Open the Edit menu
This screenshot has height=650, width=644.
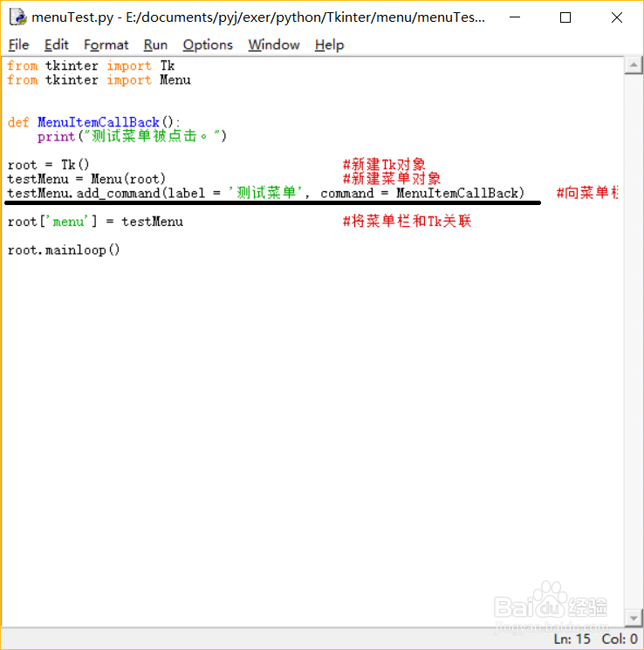pos(56,44)
